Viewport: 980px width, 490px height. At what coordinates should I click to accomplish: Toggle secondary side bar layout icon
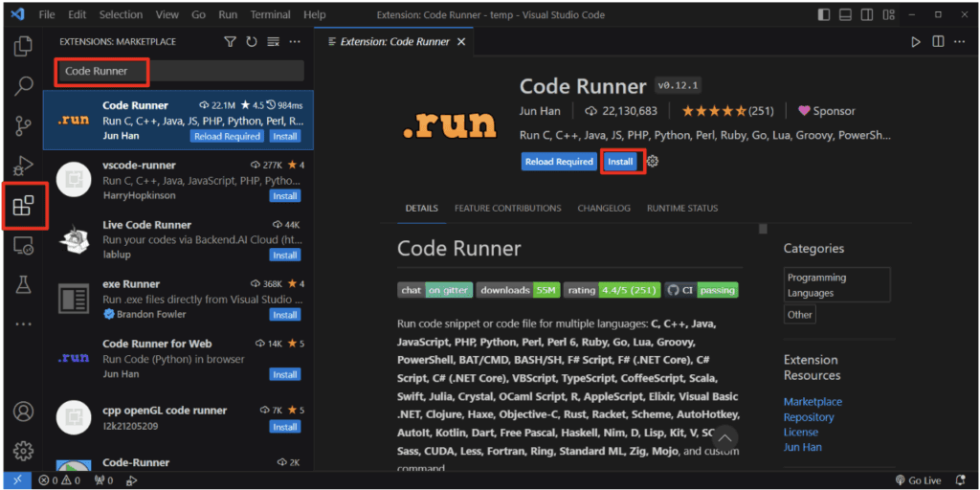click(x=866, y=14)
